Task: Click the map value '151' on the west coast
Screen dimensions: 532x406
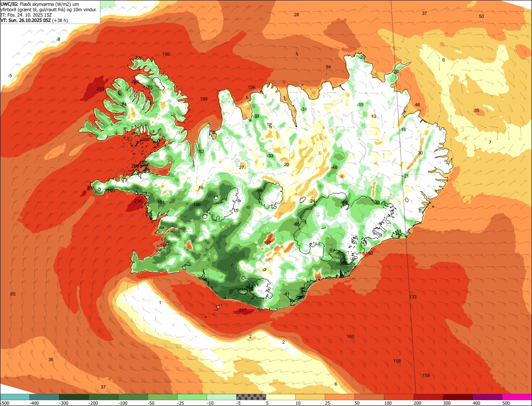Action: [161, 203]
